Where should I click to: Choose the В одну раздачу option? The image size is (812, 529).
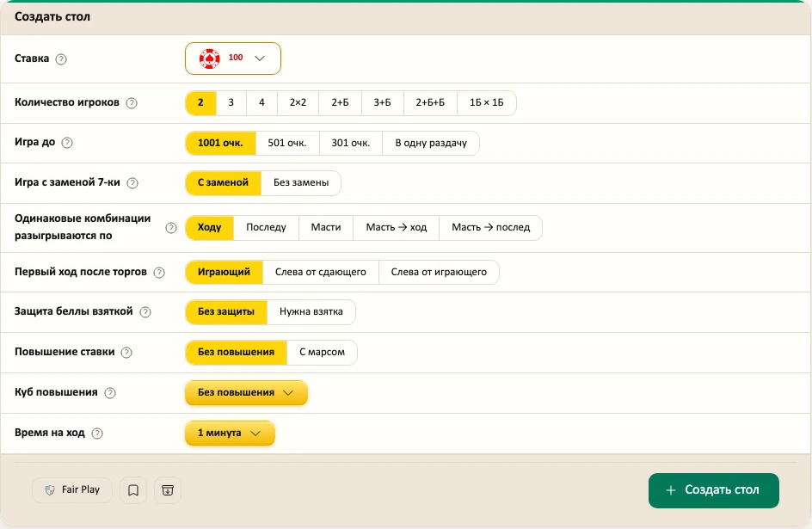point(431,143)
